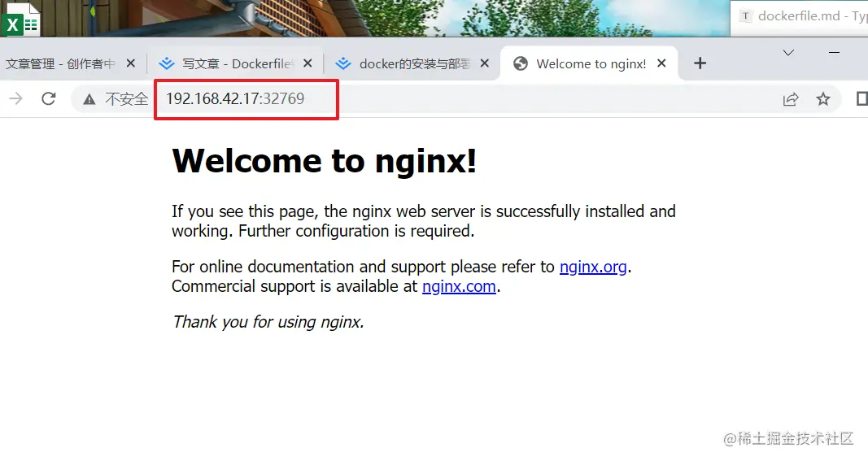Click the Welcome to nginx! heading
Image resolution: width=868 pixels, height=461 pixels.
325,161
